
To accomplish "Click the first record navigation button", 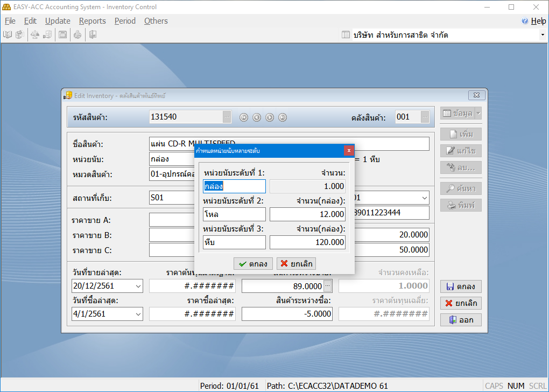I will pyautogui.click(x=244, y=117).
